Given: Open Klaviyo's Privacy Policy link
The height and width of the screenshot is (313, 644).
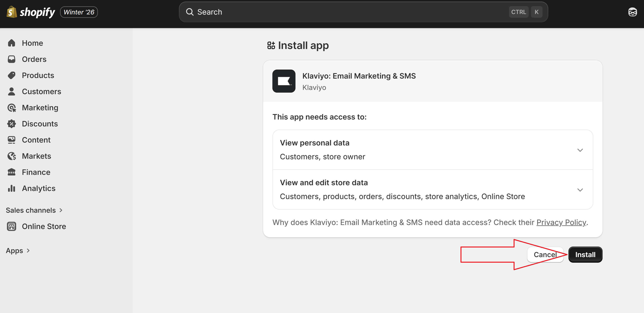Looking at the screenshot, I should pos(561,222).
